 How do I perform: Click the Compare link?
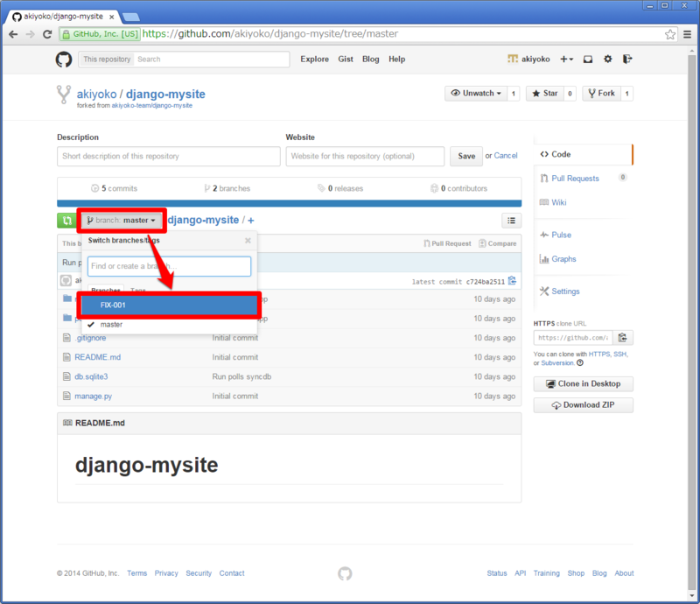[497, 243]
